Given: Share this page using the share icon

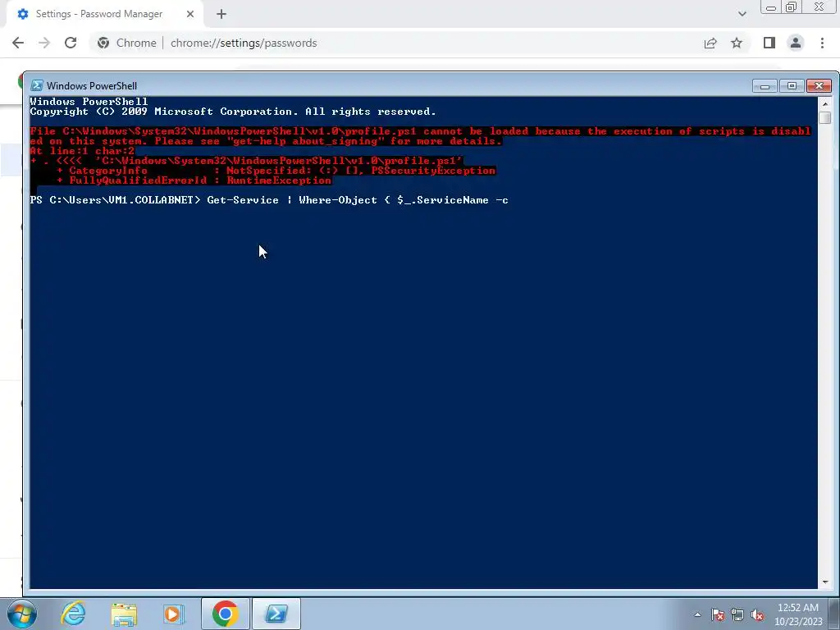Looking at the screenshot, I should [x=710, y=43].
